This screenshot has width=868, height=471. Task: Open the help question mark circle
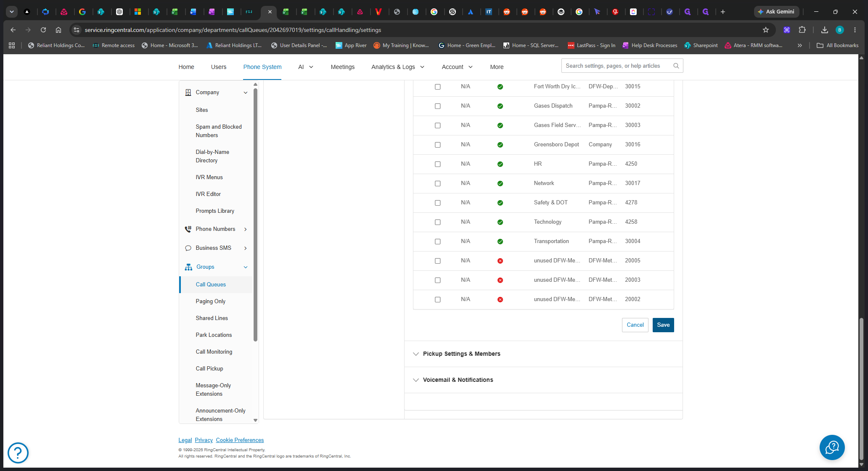[x=18, y=453]
